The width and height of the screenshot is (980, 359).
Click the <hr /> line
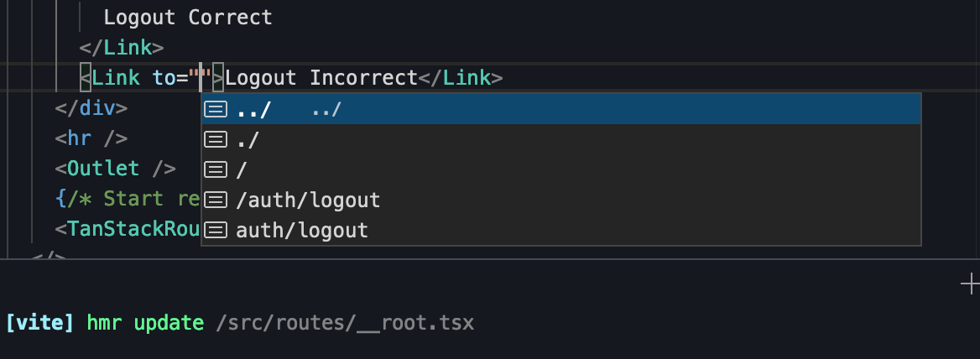click(x=91, y=138)
